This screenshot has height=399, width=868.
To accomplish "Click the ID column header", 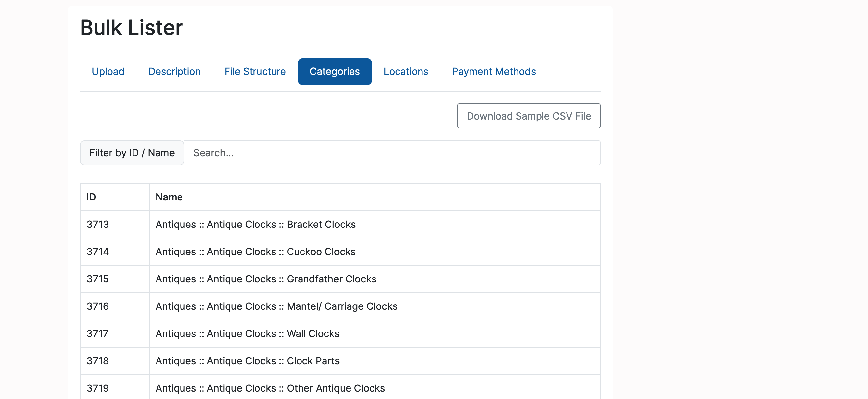I will point(91,197).
